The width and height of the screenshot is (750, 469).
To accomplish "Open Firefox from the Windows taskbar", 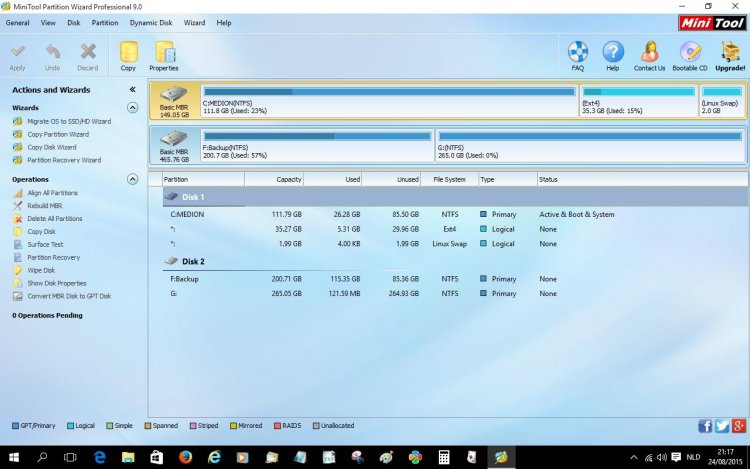I will tap(185, 456).
